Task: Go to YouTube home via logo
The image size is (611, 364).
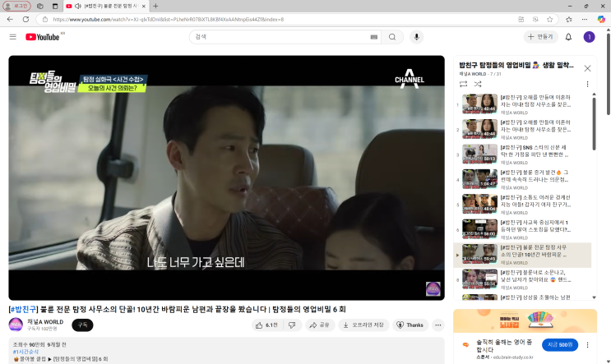Action: click(43, 37)
